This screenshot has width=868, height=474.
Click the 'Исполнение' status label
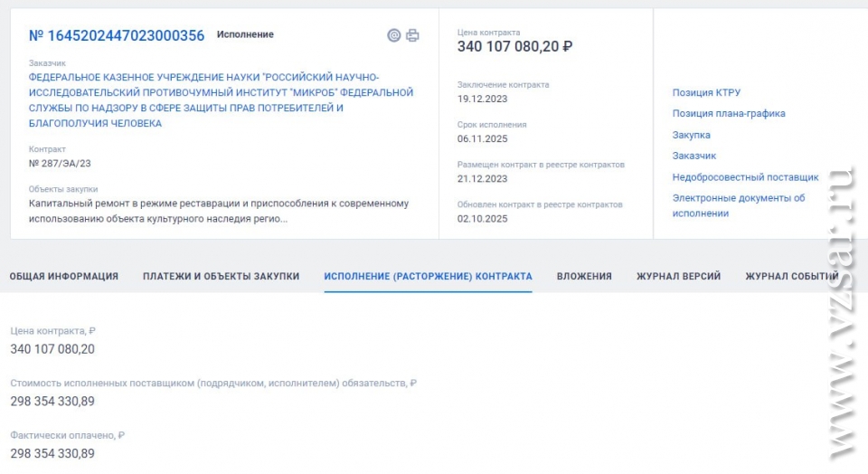point(245,34)
